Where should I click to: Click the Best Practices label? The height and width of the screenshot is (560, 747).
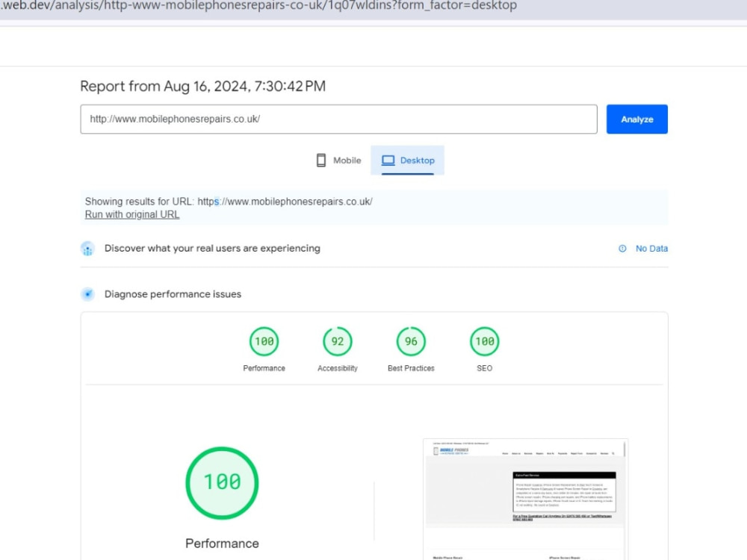[x=411, y=368]
